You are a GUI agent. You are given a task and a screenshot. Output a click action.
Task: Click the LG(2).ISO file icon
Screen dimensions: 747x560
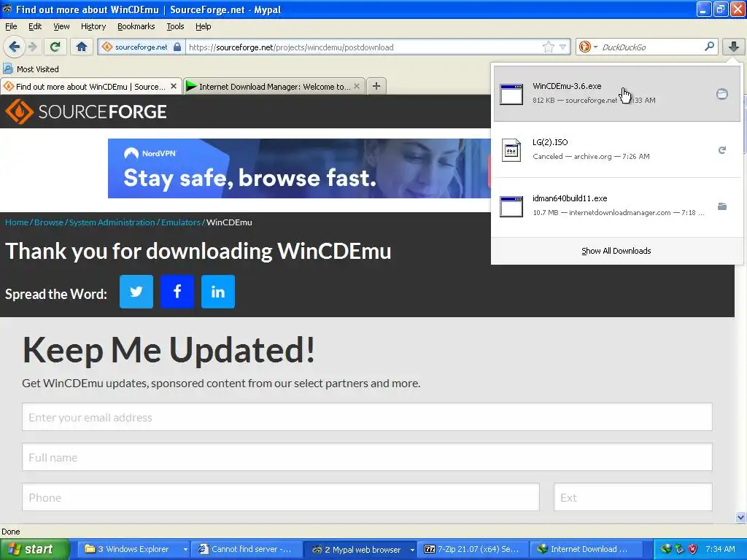(x=511, y=150)
